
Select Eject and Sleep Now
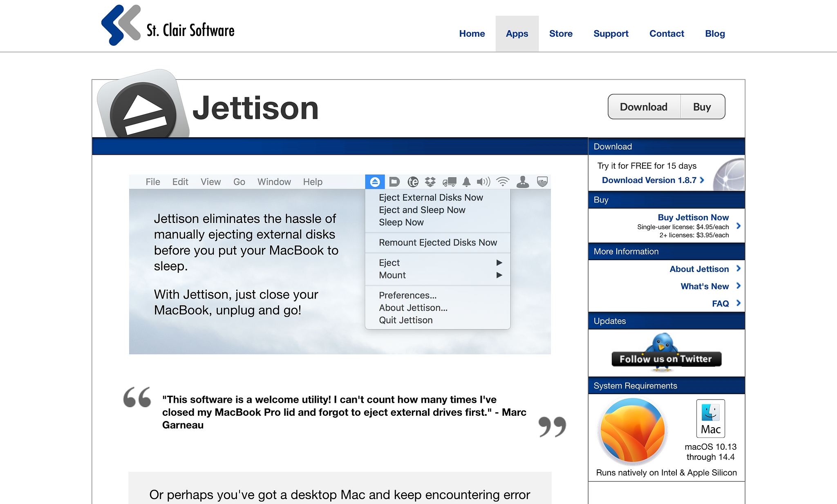[422, 210]
